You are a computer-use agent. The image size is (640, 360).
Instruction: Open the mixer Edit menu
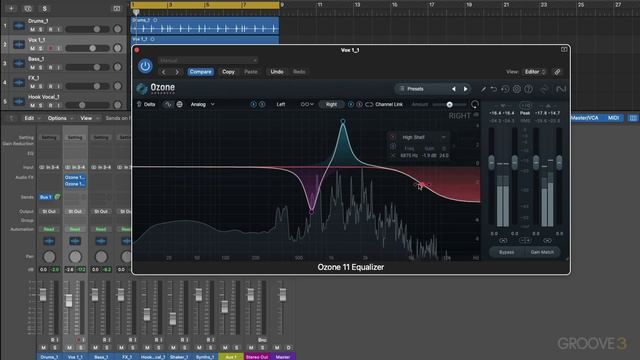tap(31, 118)
